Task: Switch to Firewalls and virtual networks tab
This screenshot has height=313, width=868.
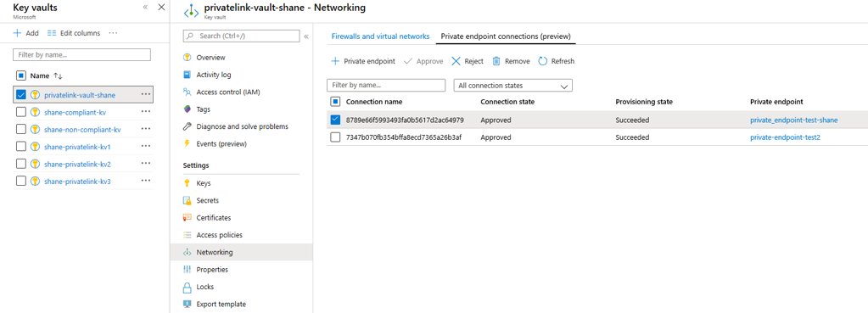Action: (380, 36)
